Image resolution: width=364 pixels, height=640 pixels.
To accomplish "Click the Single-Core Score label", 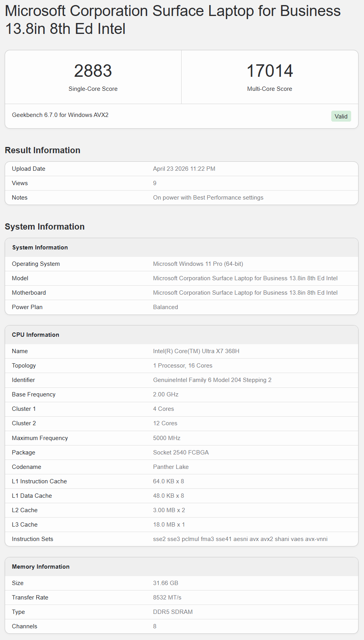I will click(93, 89).
